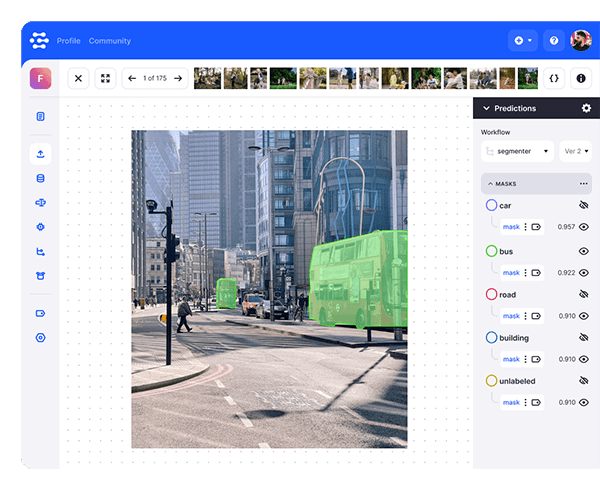This screenshot has width=600, height=490.
Task: Open the JSON braces view button
Action: click(x=553, y=78)
